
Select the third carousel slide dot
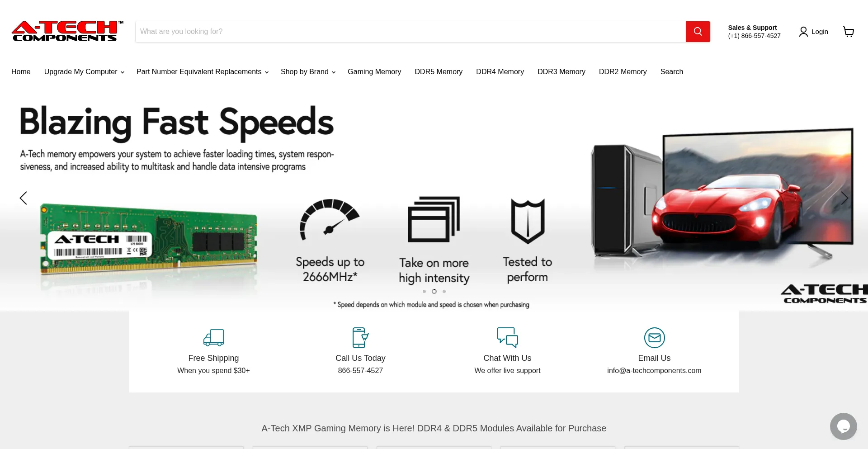point(444,292)
